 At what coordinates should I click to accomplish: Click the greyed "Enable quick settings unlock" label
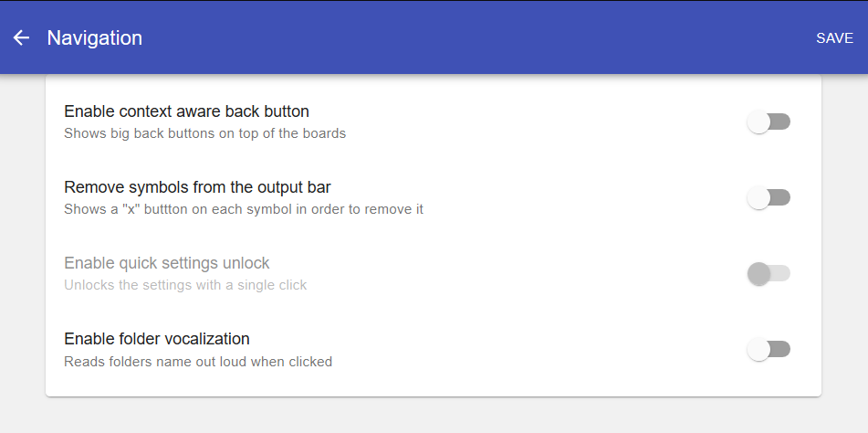point(167,263)
